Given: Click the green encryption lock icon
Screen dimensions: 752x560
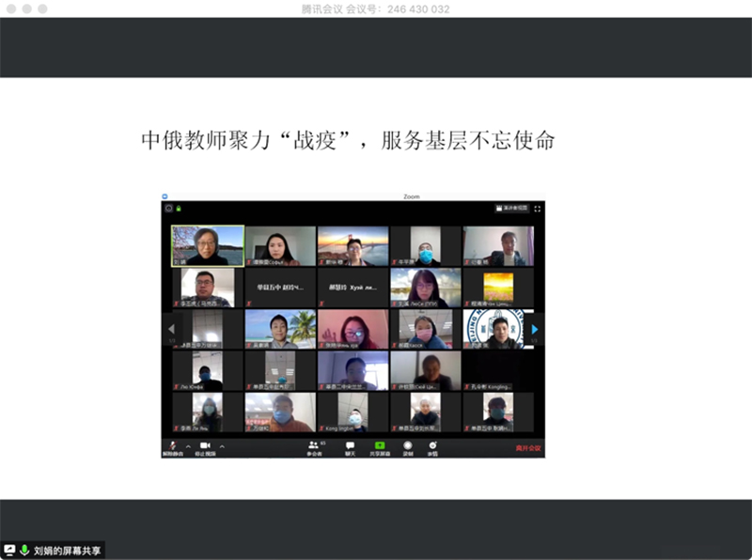Looking at the screenshot, I should pos(178,208).
